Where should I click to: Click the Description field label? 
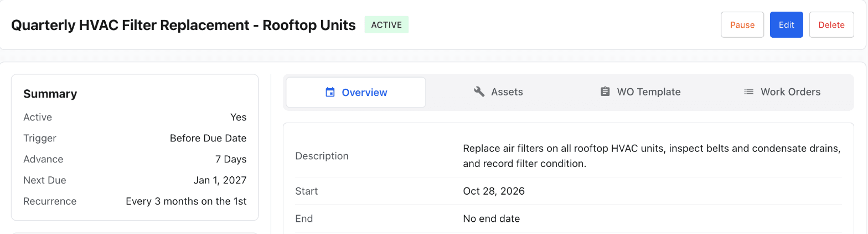pos(322,156)
